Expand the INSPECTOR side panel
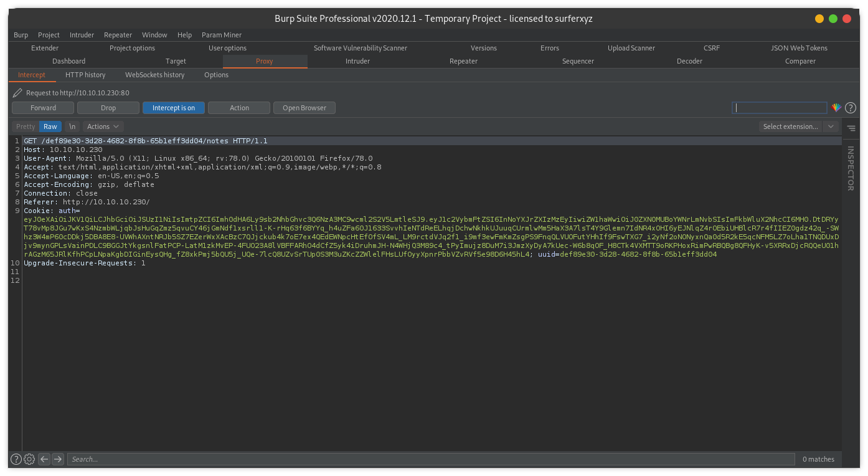The image size is (868, 476). tap(851, 168)
